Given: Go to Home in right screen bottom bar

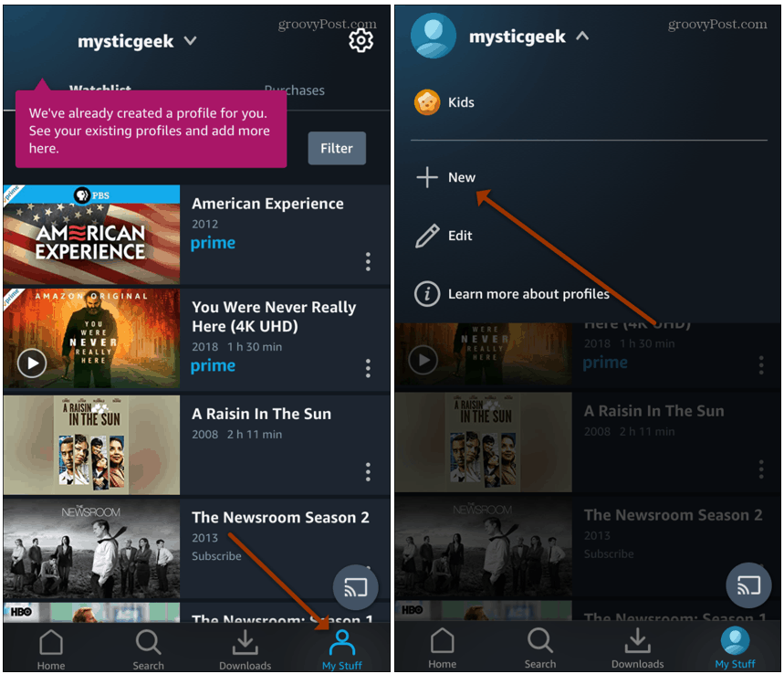Looking at the screenshot, I should tap(443, 648).
